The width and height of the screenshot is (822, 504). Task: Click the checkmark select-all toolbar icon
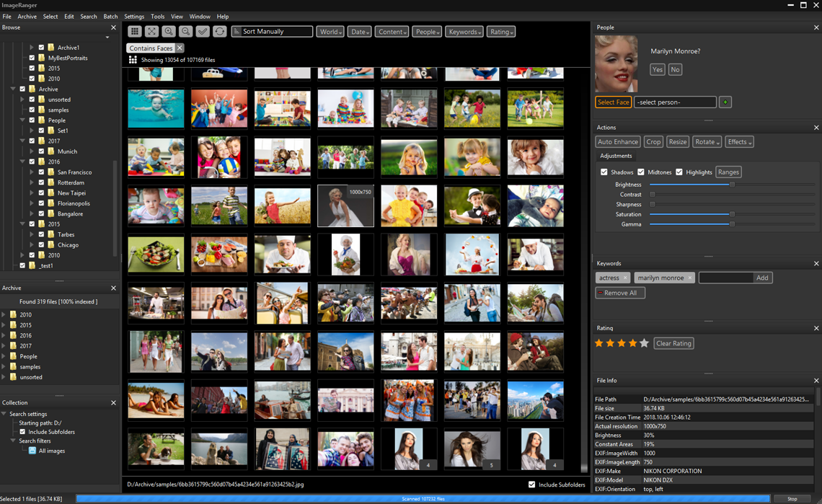tap(203, 32)
